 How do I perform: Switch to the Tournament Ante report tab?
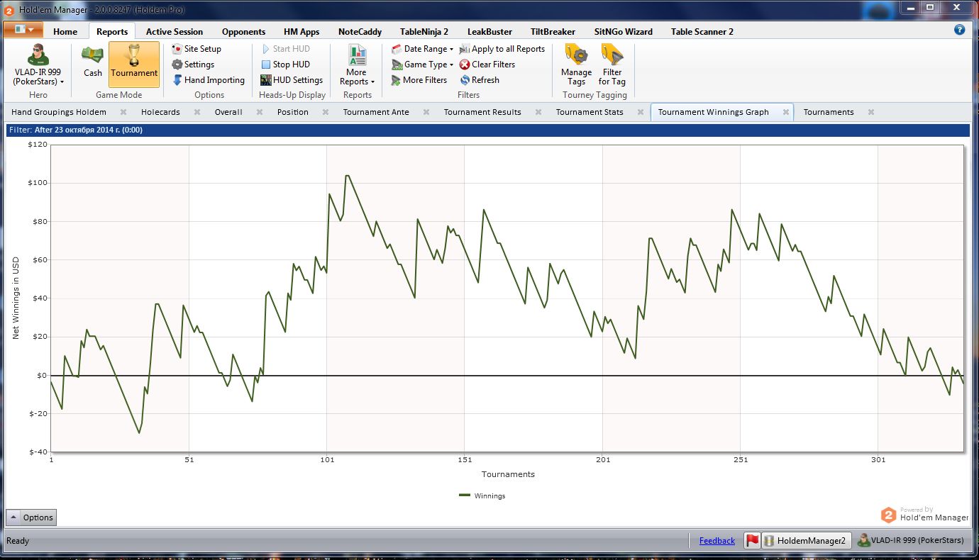pyautogui.click(x=376, y=112)
